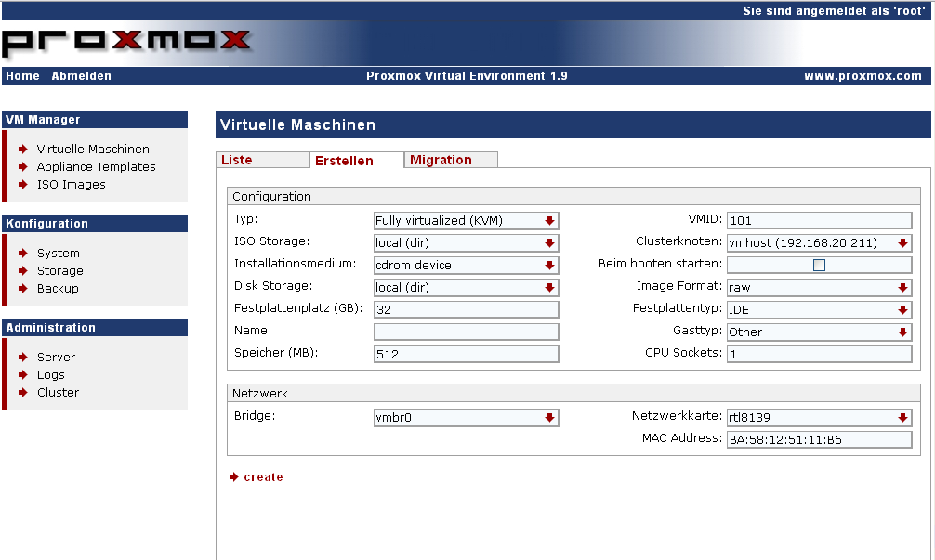Click arrow icon beside Server
The width and height of the screenshot is (935, 560).
(x=23, y=358)
